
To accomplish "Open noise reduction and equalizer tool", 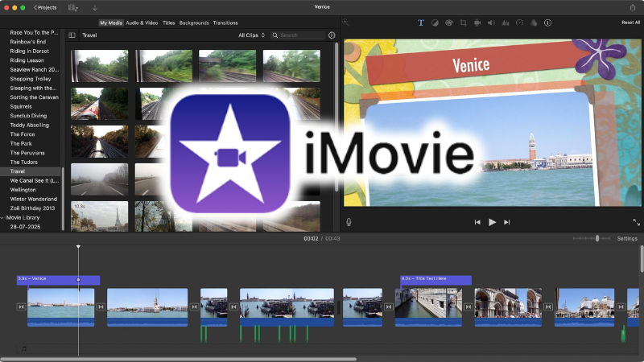I will pos(506,23).
